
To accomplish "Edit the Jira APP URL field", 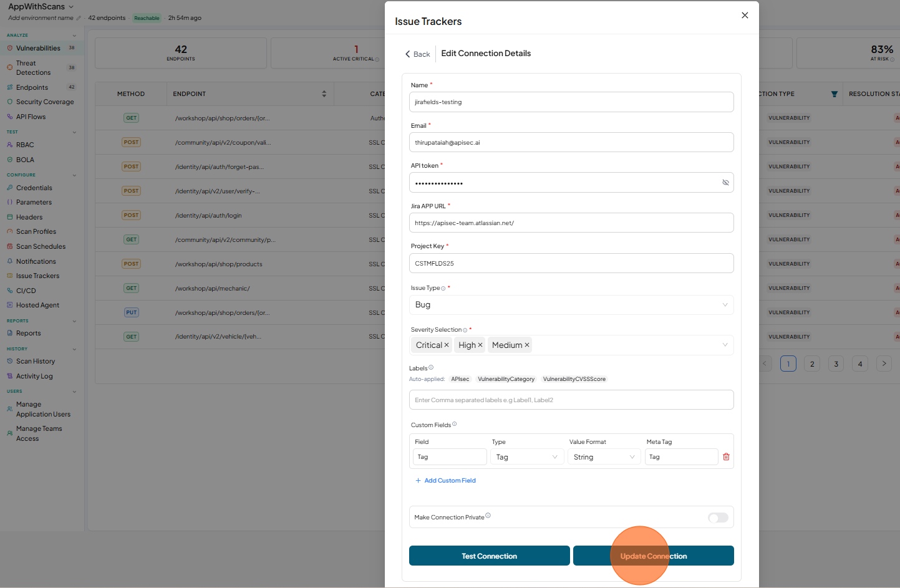I will click(x=571, y=223).
